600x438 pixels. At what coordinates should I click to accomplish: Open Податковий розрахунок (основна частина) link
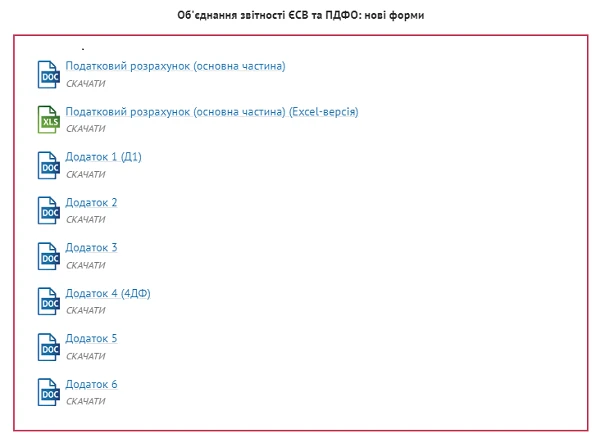tap(175, 66)
